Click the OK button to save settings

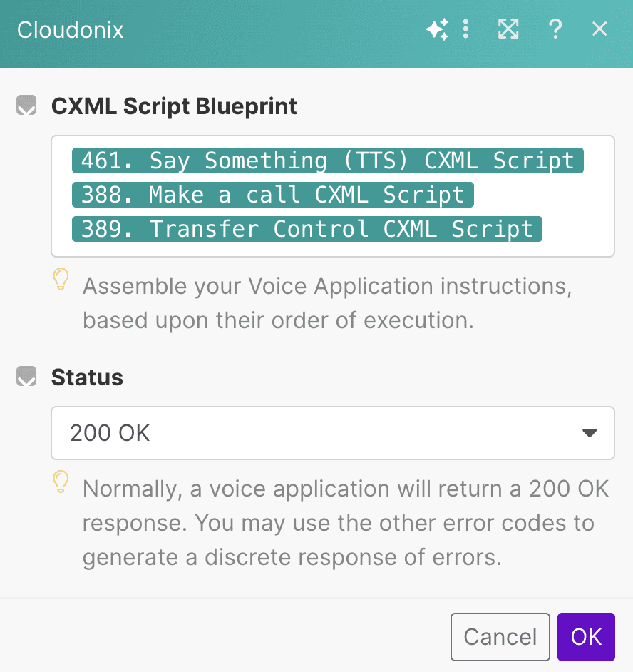click(586, 636)
